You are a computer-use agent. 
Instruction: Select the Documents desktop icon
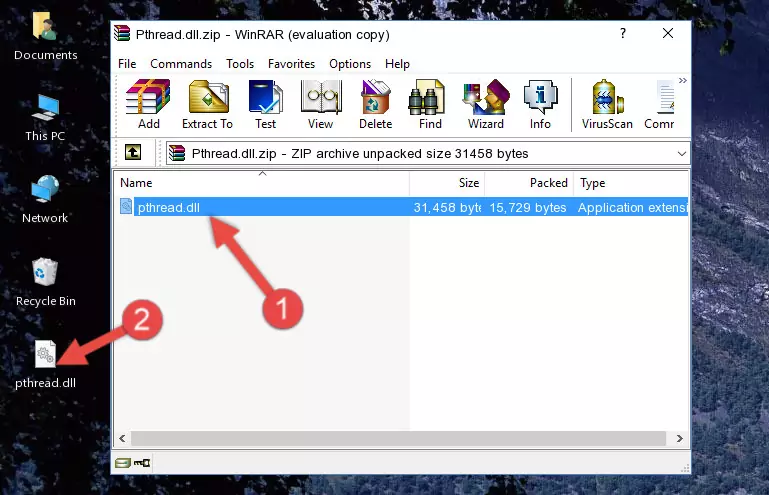(x=46, y=36)
